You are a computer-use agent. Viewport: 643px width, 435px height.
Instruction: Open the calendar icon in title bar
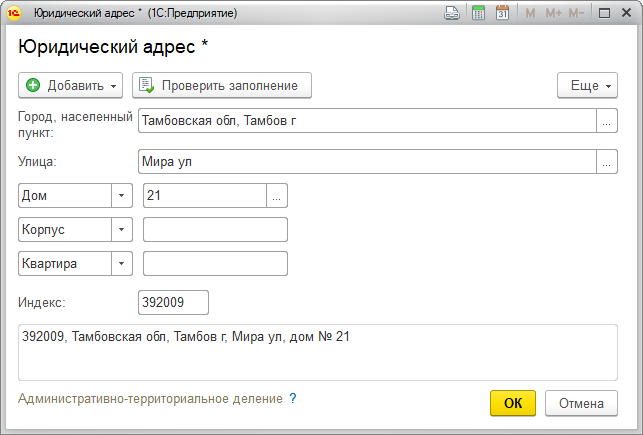[x=502, y=13]
